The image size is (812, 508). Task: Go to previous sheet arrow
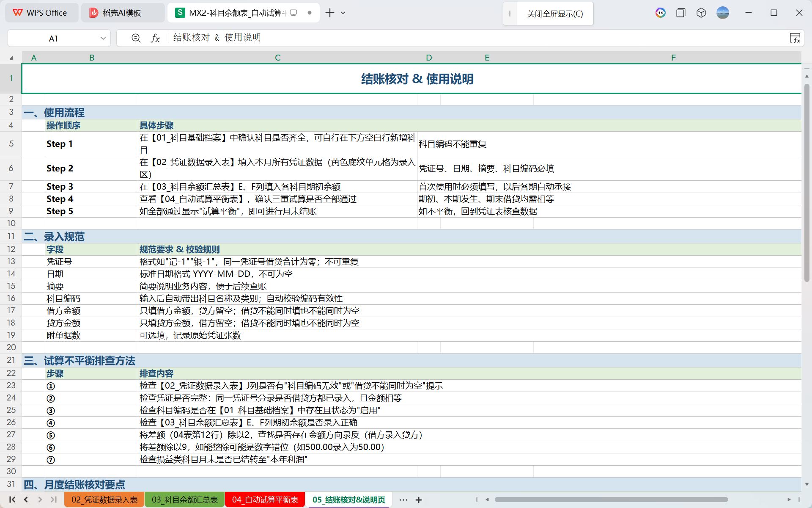pyautogui.click(x=26, y=500)
